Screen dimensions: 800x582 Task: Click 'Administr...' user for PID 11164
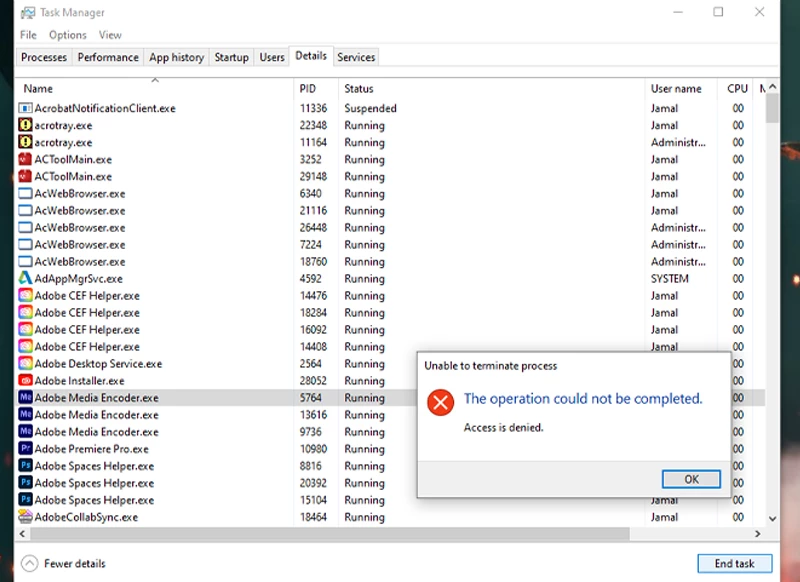678,142
